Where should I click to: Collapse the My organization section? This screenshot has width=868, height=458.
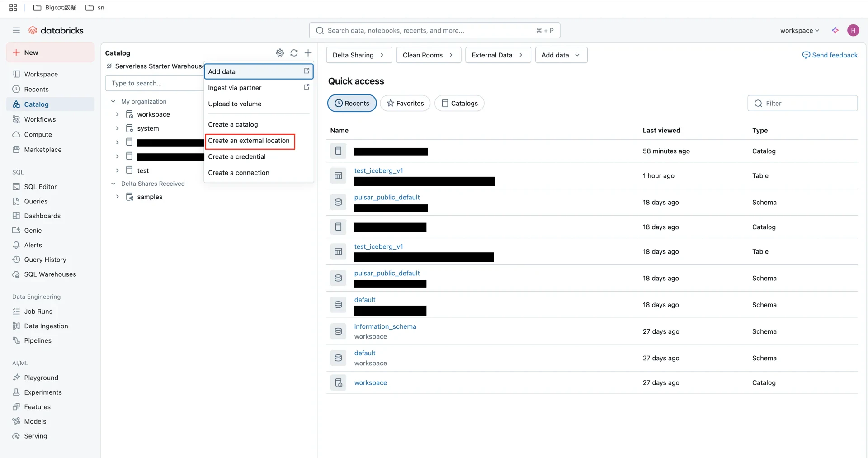[x=113, y=101]
